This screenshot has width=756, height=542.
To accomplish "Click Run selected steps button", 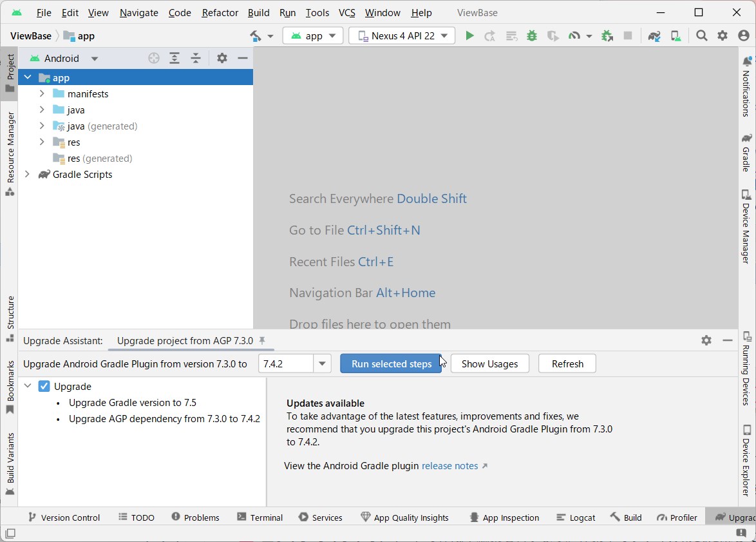I will tap(391, 364).
